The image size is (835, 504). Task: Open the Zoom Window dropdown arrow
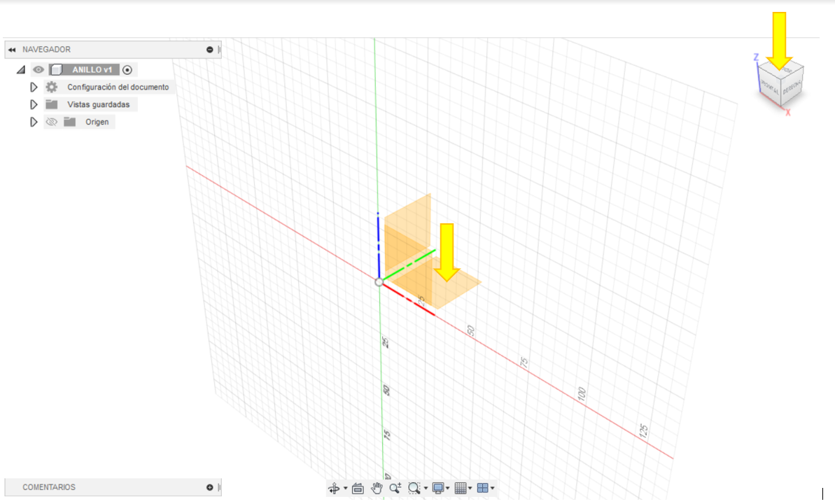[x=426, y=488]
